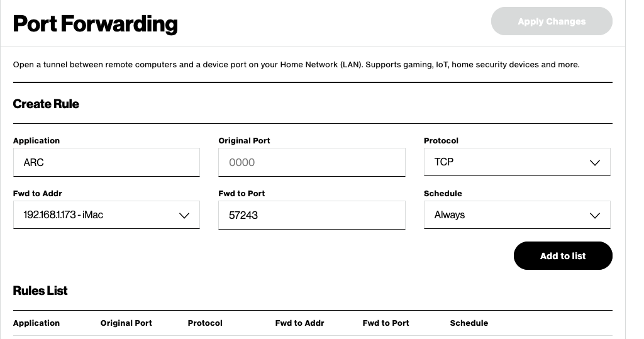The width and height of the screenshot is (644, 339).
Task: Click the Protocol column header in Rules List
Action: click(205, 323)
